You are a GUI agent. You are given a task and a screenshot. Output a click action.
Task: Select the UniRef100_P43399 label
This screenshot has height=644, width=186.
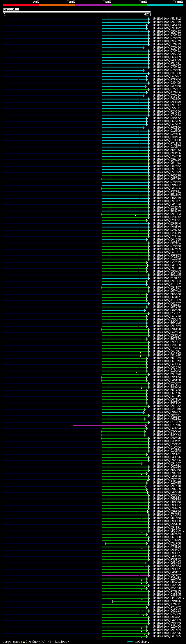point(167,60)
